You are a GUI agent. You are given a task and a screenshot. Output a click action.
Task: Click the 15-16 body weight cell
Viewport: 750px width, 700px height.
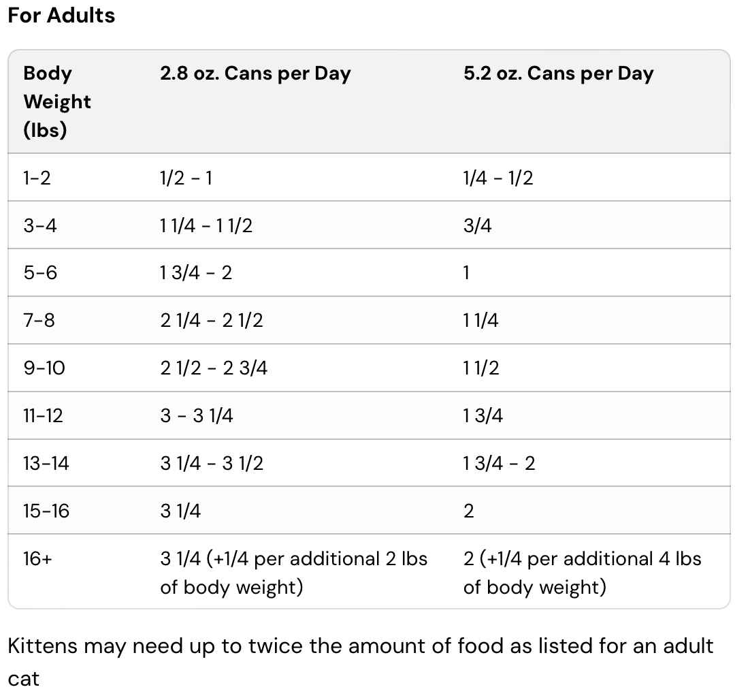pyautogui.click(x=46, y=511)
